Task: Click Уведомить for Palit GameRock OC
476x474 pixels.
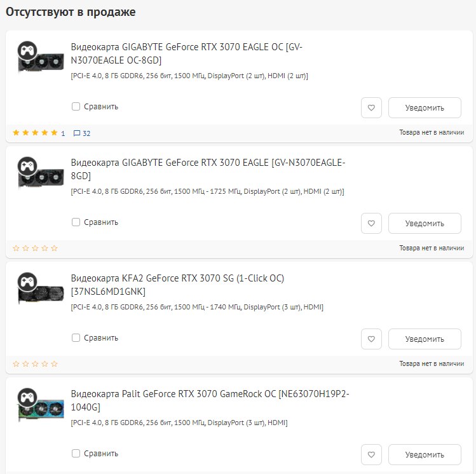Action: click(x=425, y=454)
